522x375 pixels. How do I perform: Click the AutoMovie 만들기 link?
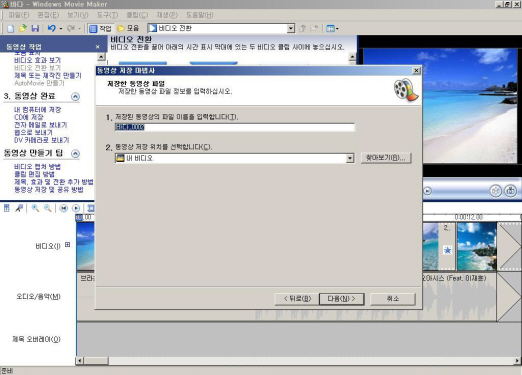click(39, 83)
